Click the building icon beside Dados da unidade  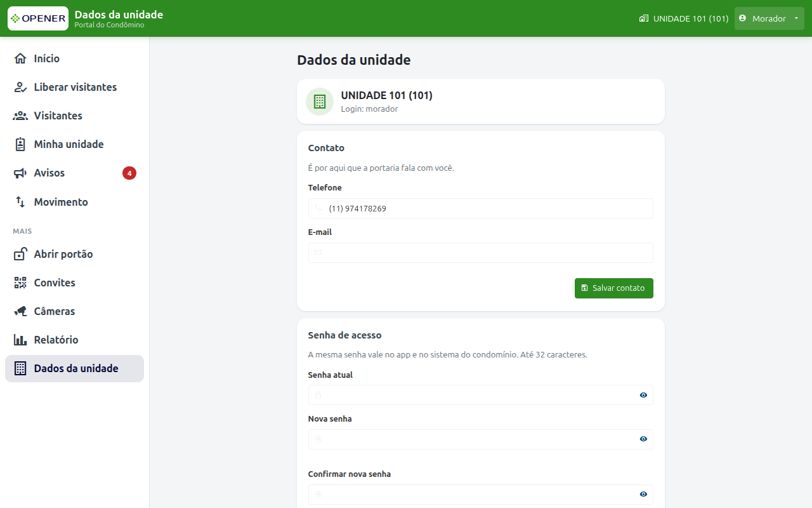(20, 368)
